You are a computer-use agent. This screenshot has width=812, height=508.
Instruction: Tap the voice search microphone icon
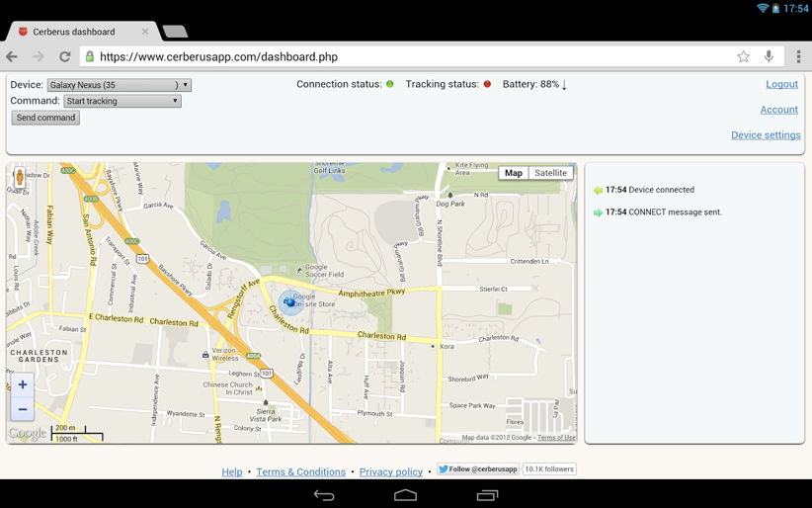pos(769,57)
